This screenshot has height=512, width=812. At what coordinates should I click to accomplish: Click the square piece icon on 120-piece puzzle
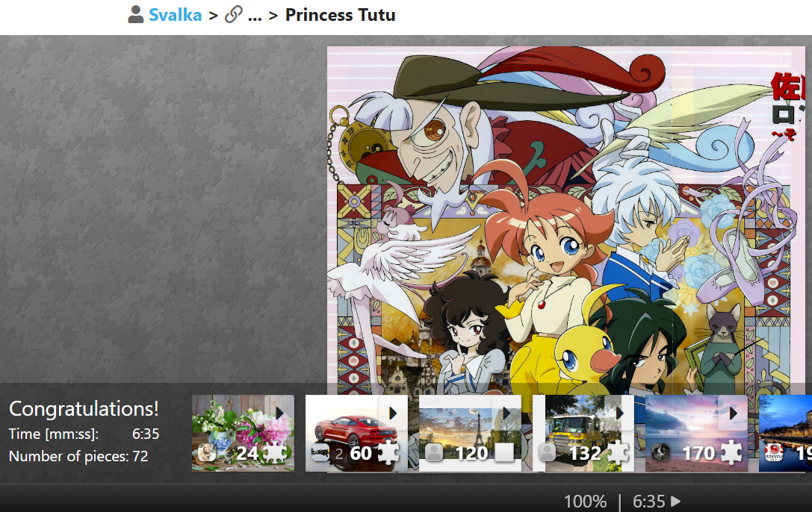pos(504,453)
